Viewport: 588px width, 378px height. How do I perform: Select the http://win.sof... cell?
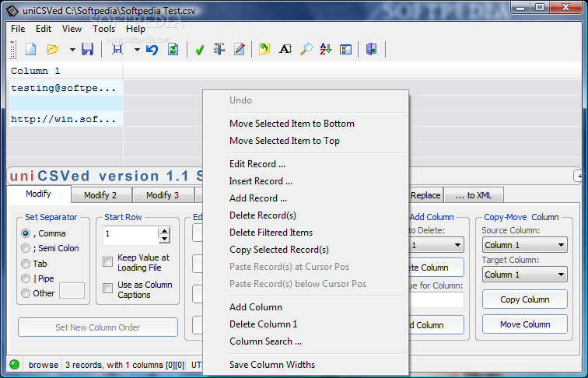(65, 119)
